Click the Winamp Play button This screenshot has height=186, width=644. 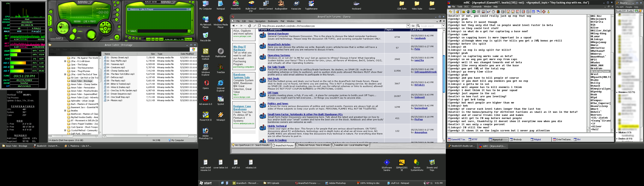pos(108,25)
